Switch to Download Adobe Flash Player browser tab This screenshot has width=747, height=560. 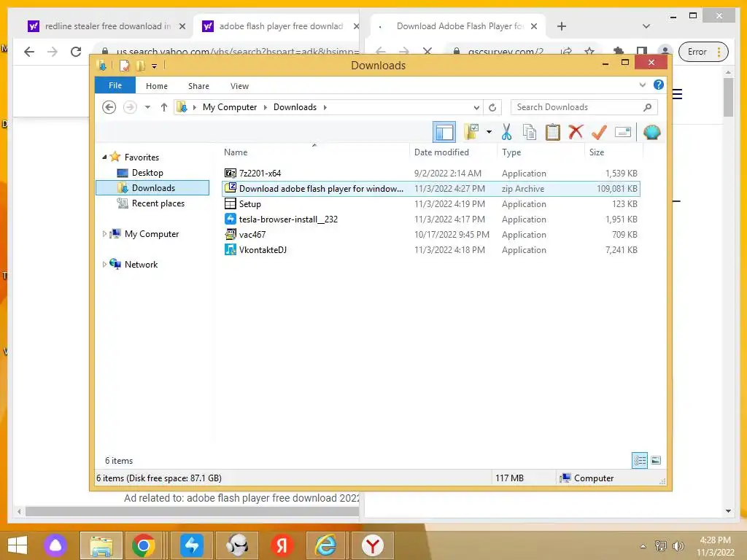(460, 26)
